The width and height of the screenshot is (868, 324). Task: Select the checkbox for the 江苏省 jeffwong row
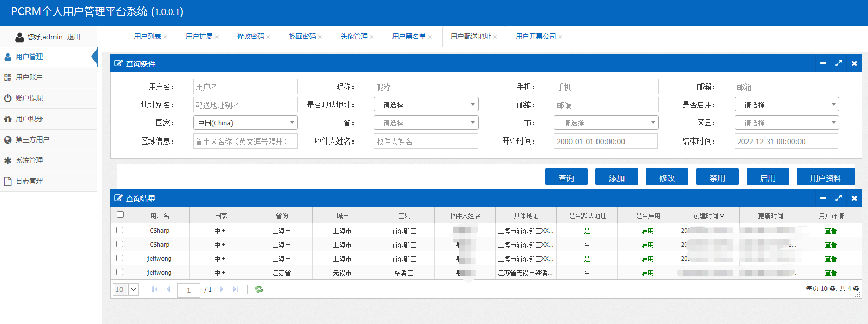point(120,272)
